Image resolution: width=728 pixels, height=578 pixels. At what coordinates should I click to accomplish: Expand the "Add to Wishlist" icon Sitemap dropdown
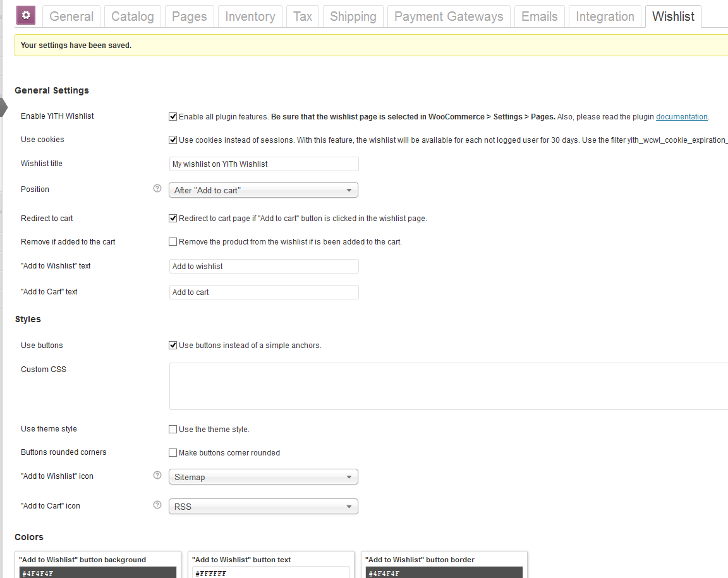coord(263,477)
